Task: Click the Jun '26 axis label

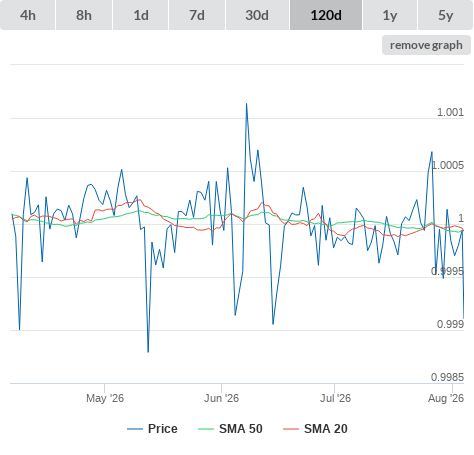Action: click(221, 398)
